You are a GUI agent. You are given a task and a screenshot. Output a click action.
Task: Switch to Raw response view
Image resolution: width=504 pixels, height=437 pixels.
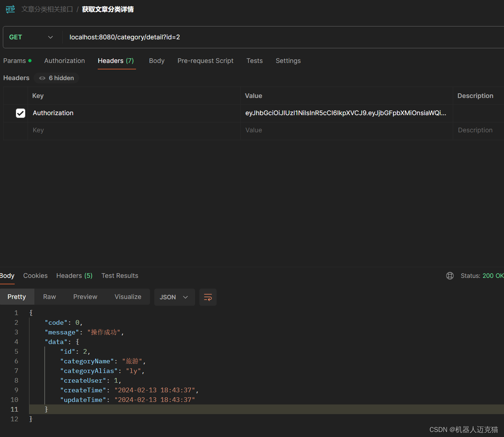pos(49,297)
